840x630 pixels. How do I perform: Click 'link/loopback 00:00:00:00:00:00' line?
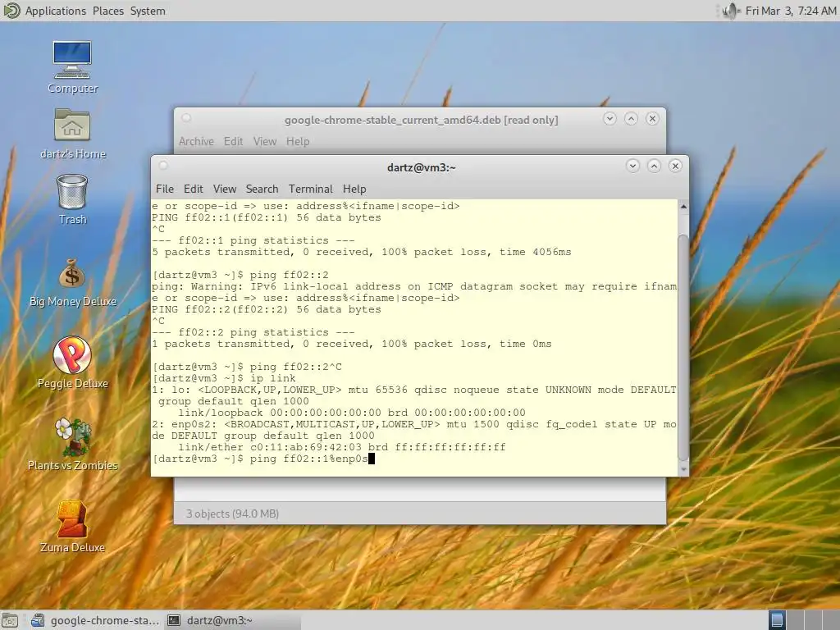click(x=351, y=413)
